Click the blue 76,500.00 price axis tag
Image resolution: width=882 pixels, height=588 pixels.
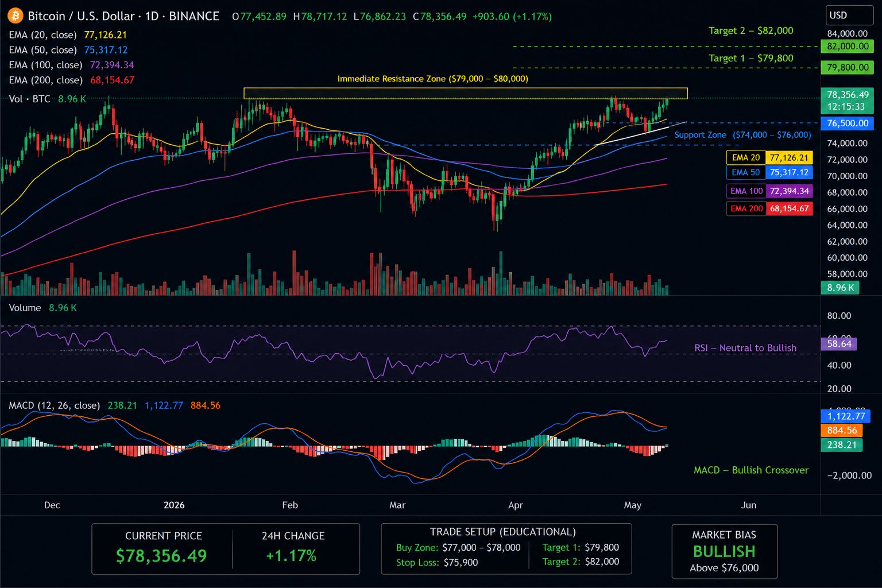[848, 123]
